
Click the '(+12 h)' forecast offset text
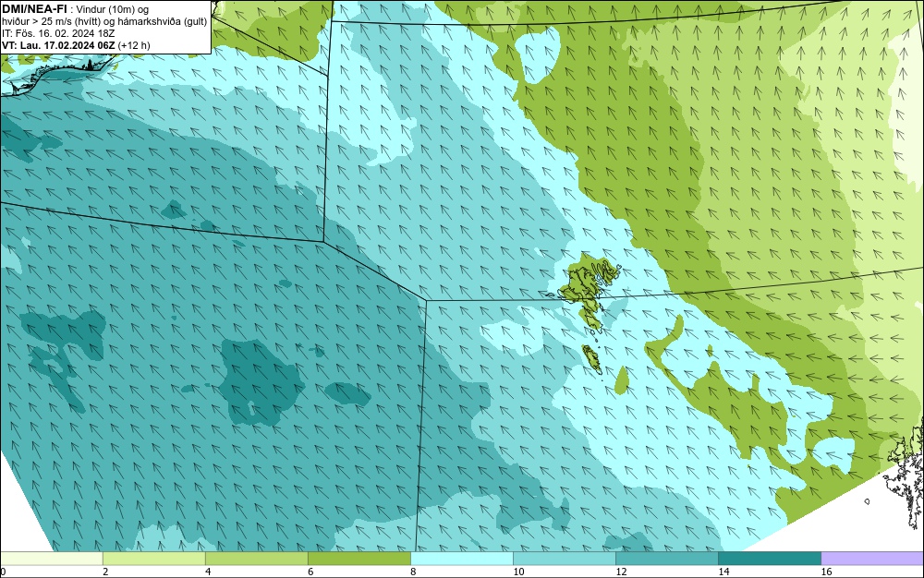(134, 45)
